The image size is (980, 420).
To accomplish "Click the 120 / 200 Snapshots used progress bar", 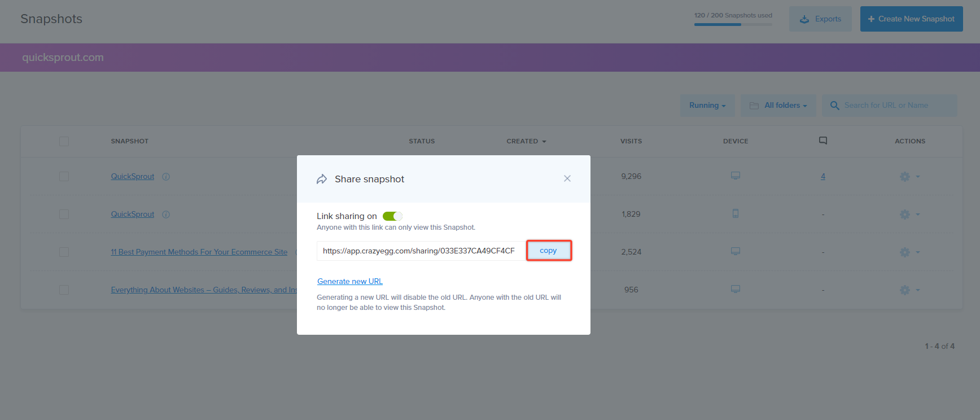I will click(733, 24).
